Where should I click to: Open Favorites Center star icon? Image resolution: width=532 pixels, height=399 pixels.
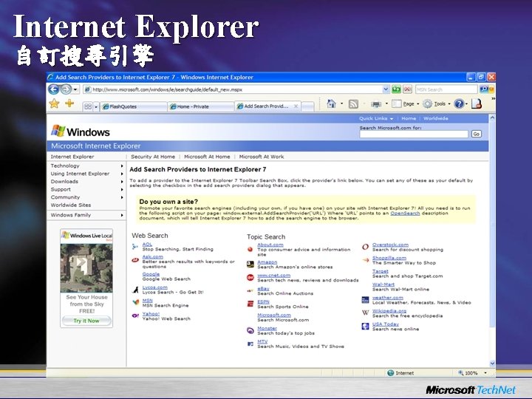[54, 103]
